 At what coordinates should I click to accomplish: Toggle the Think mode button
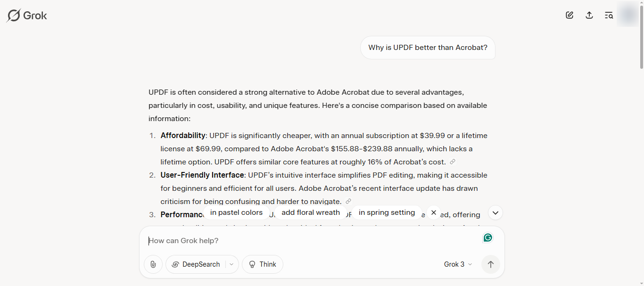(x=263, y=264)
